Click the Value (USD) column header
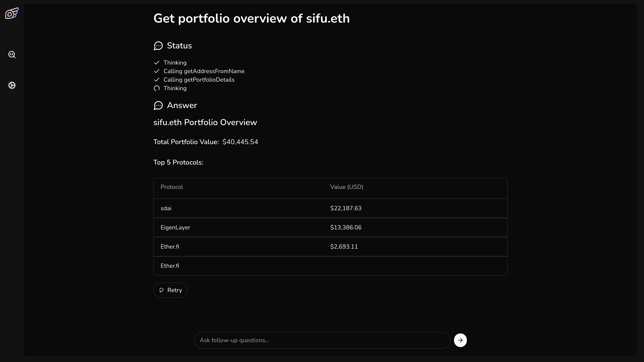 coord(346,187)
